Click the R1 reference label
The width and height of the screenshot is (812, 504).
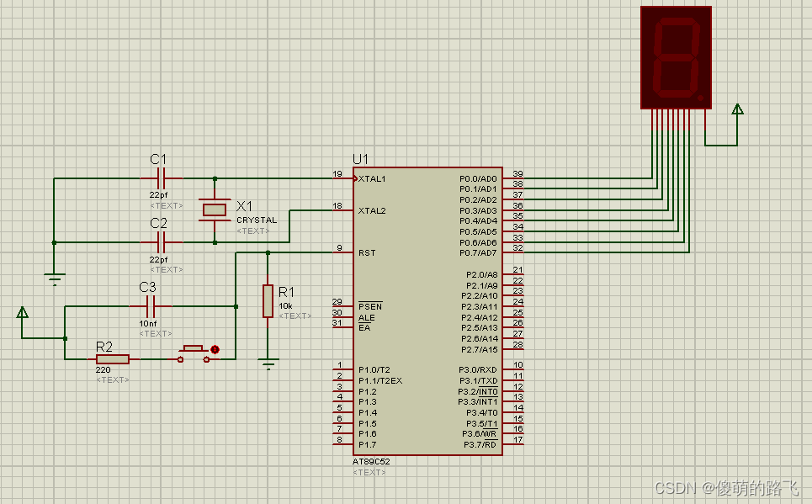[286, 292]
